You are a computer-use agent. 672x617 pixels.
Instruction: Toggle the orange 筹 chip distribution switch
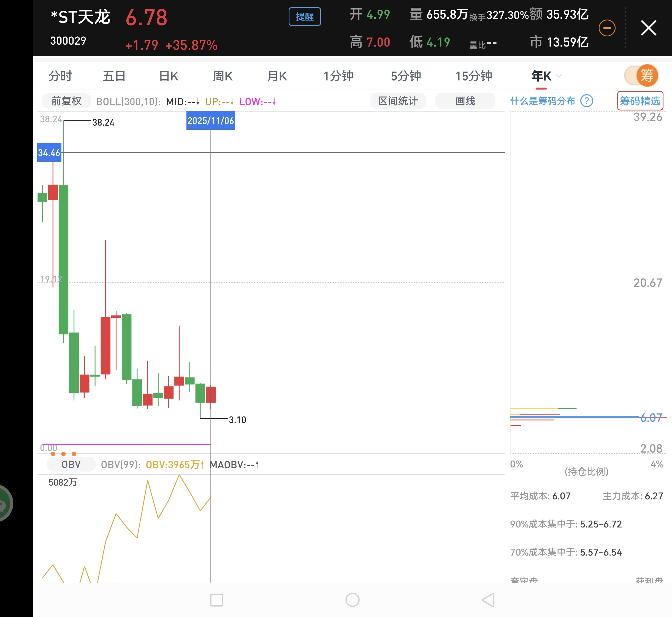641,75
